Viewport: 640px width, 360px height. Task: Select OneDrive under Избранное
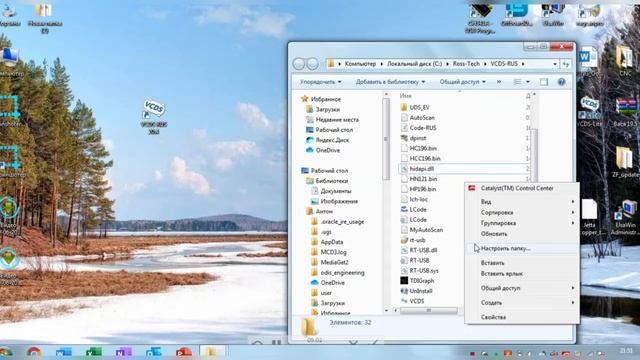327,150
